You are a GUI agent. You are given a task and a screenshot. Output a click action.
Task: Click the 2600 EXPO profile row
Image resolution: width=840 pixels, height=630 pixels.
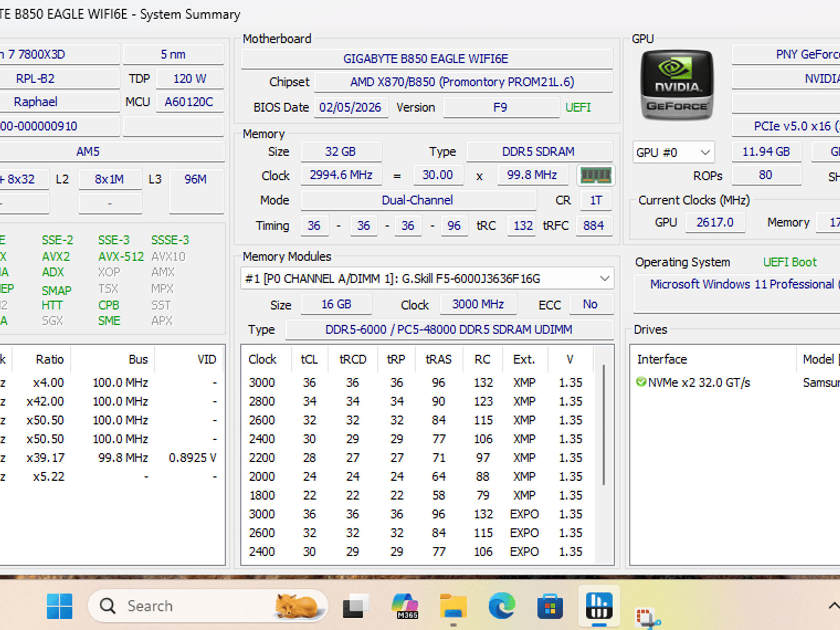[418, 533]
